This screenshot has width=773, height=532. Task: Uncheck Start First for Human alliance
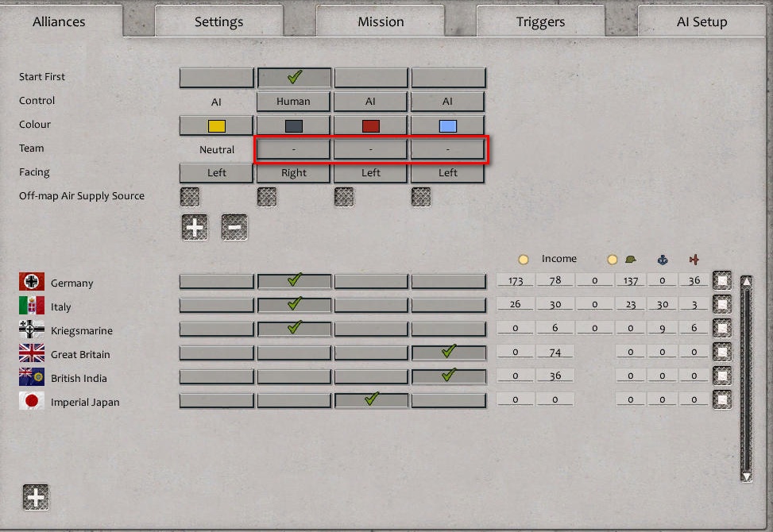(x=294, y=78)
